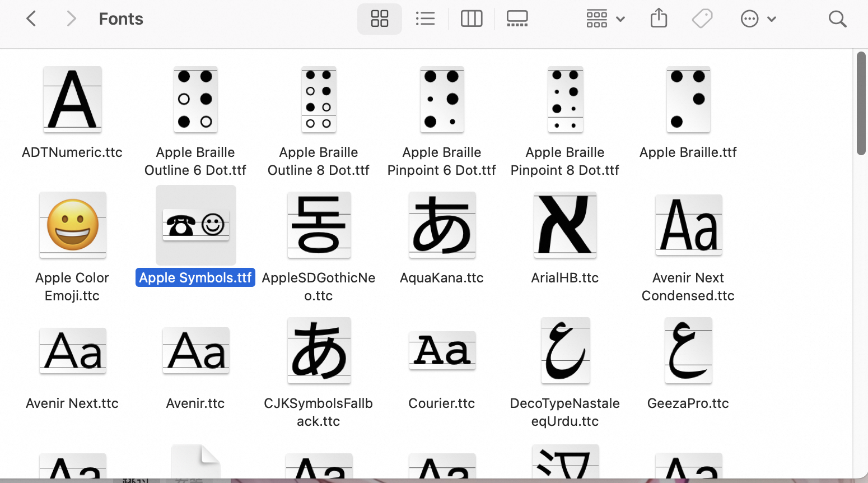Screen dimensions: 868x483
Task: Click the AppleSDGothicNeo.ttc file name
Action: point(319,287)
